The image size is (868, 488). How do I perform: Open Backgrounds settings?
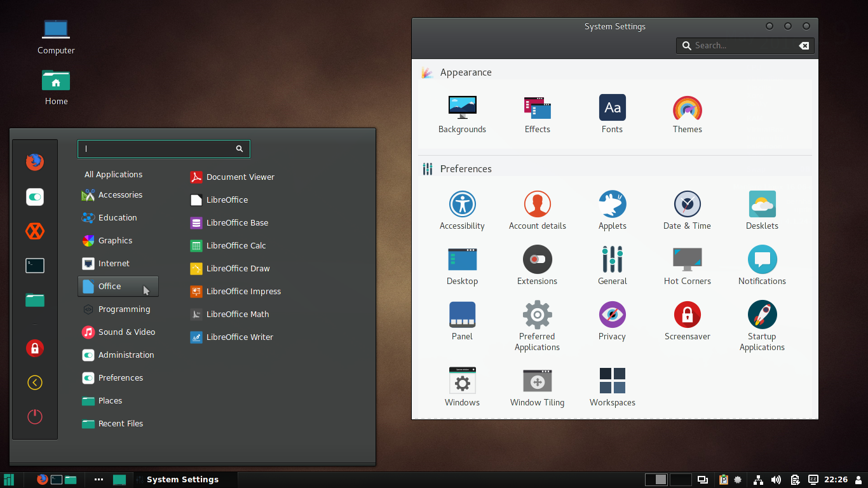(462, 114)
